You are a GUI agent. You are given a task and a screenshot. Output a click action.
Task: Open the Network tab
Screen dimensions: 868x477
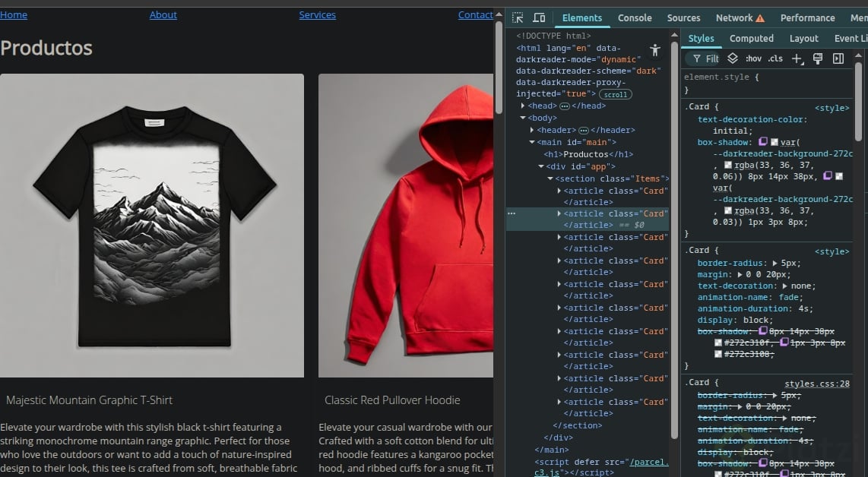(x=734, y=17)
